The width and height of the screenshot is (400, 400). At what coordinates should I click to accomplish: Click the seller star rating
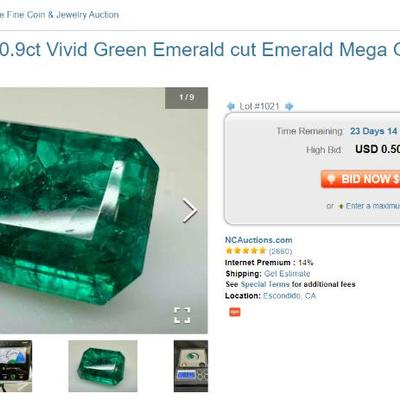pos(246,251)
